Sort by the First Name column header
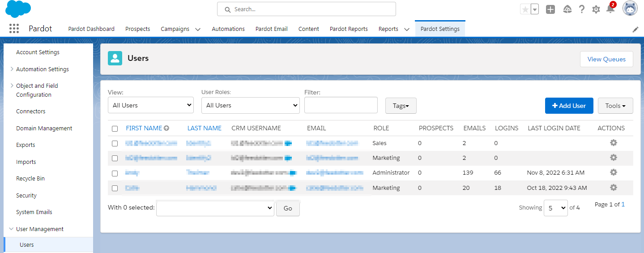The height and width of the screenshot is (253, 644). (x=144, y=128)
